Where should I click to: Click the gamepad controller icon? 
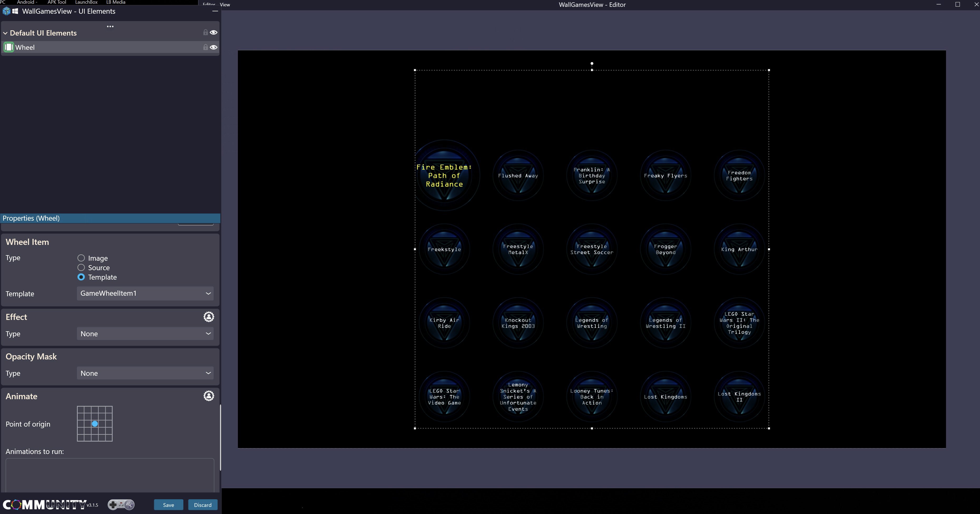[x=121, y=505]
